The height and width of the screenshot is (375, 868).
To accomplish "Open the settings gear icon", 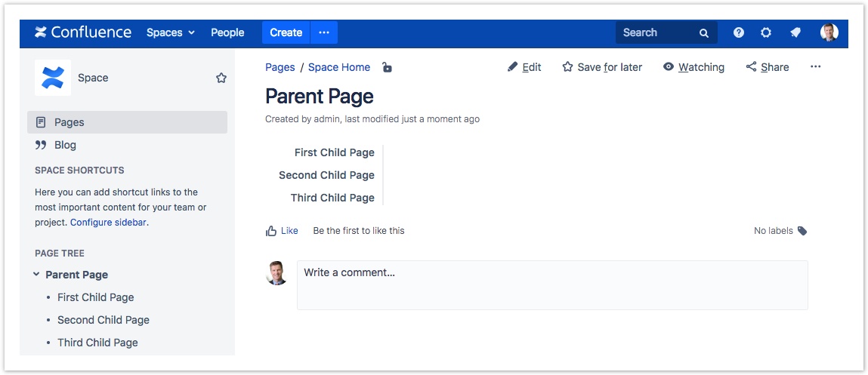I will click(x=766, y=32).
